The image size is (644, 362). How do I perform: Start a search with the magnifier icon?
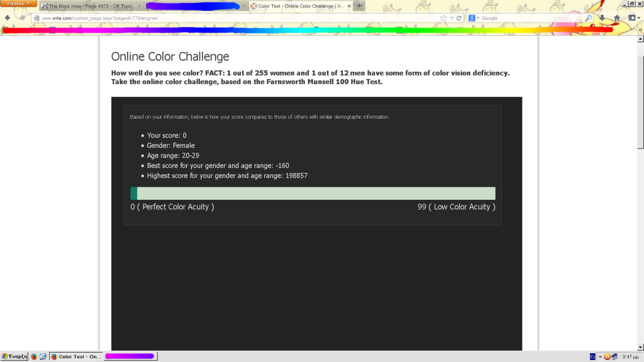coord(588,18)
